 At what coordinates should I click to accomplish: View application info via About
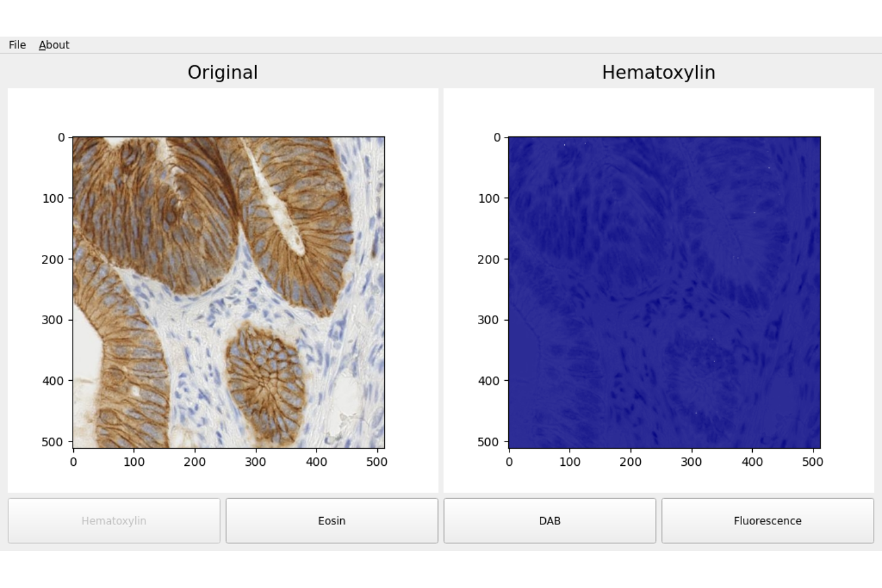pyautogui.click(x=54, y=45)
